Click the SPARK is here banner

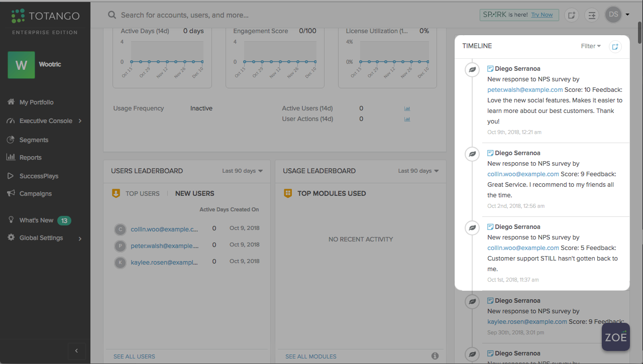point(519,15)
